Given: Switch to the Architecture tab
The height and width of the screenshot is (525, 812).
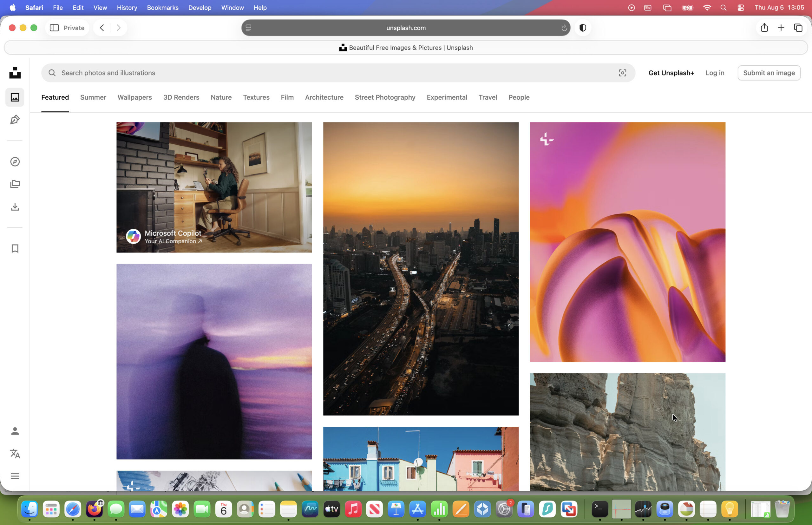Looking at the screenshot, I should [x=324, y=97].
